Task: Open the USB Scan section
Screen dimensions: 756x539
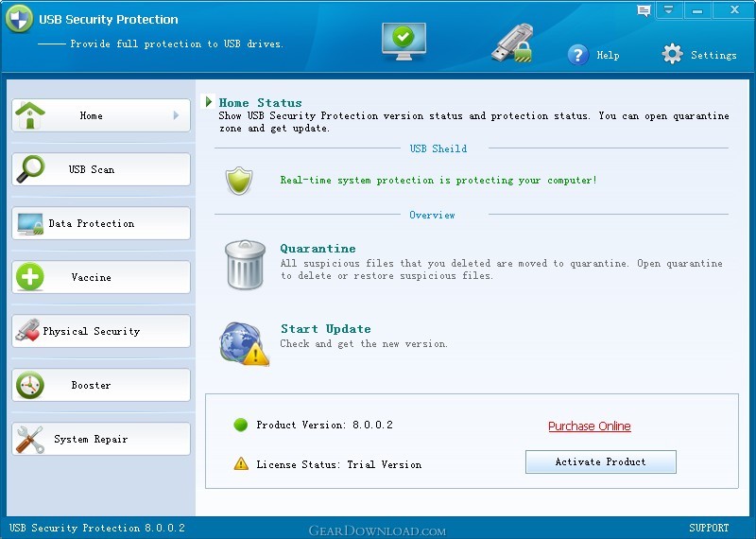Action: point(101,169)
